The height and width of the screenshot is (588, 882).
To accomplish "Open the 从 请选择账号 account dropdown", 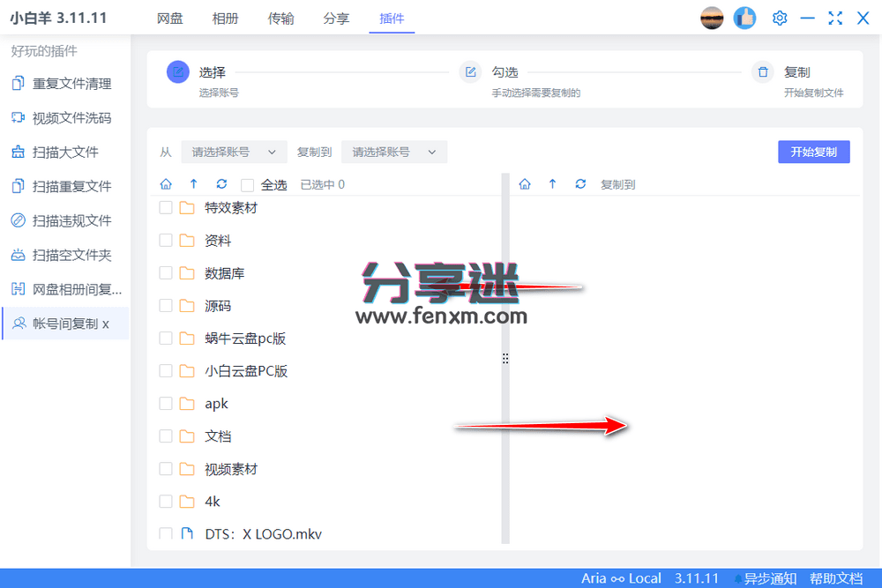I will [233, 152].
